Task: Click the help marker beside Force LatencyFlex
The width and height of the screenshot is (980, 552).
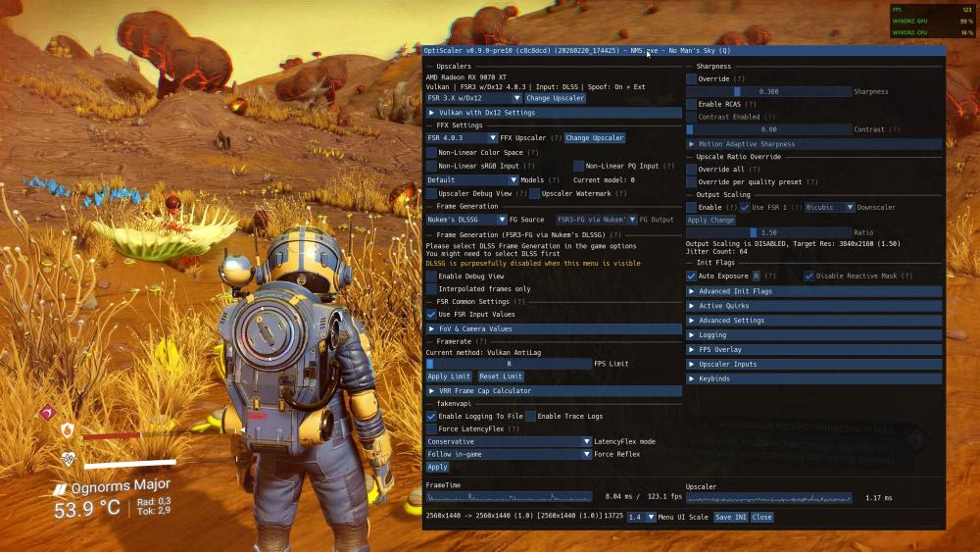Action: point(513,428)
